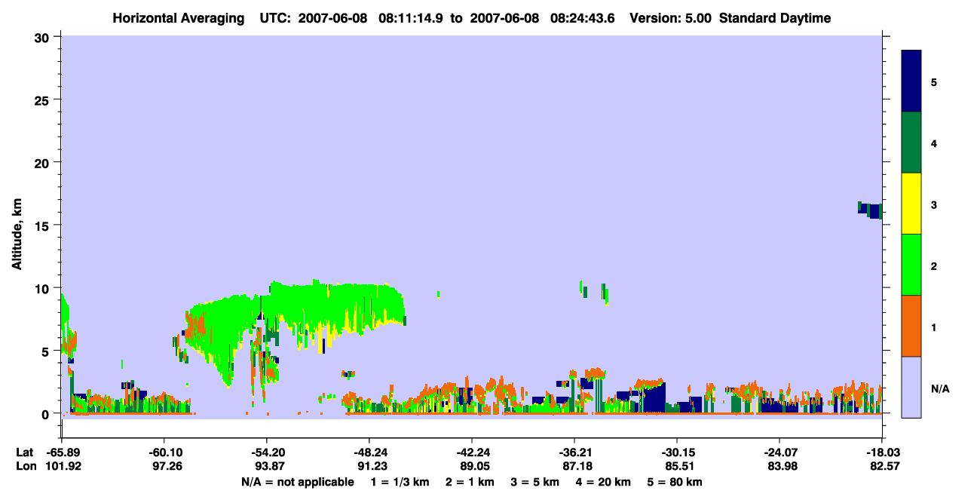Click legend text '3 = 5 km'
The image size is (980, 503).
point(536,482)
